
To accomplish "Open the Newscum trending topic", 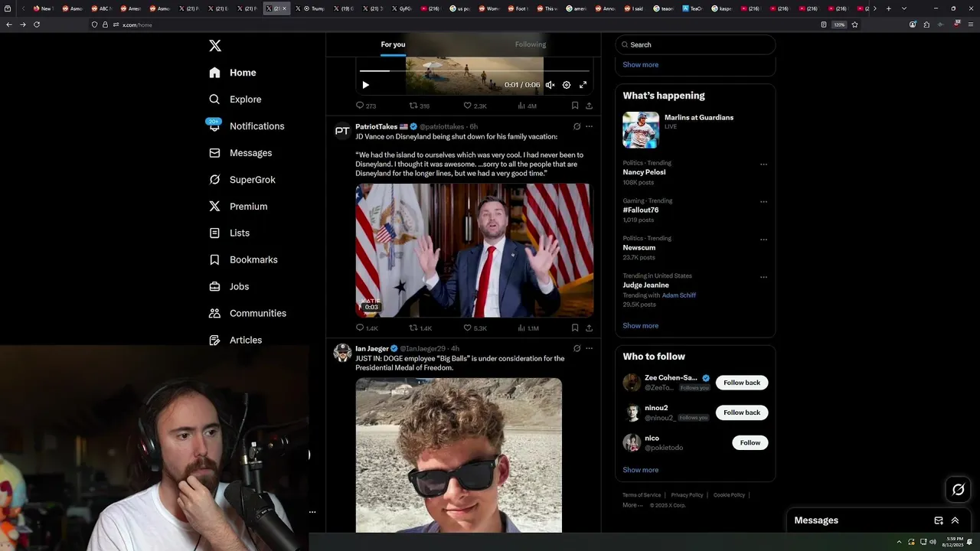I will coord(639,248).
